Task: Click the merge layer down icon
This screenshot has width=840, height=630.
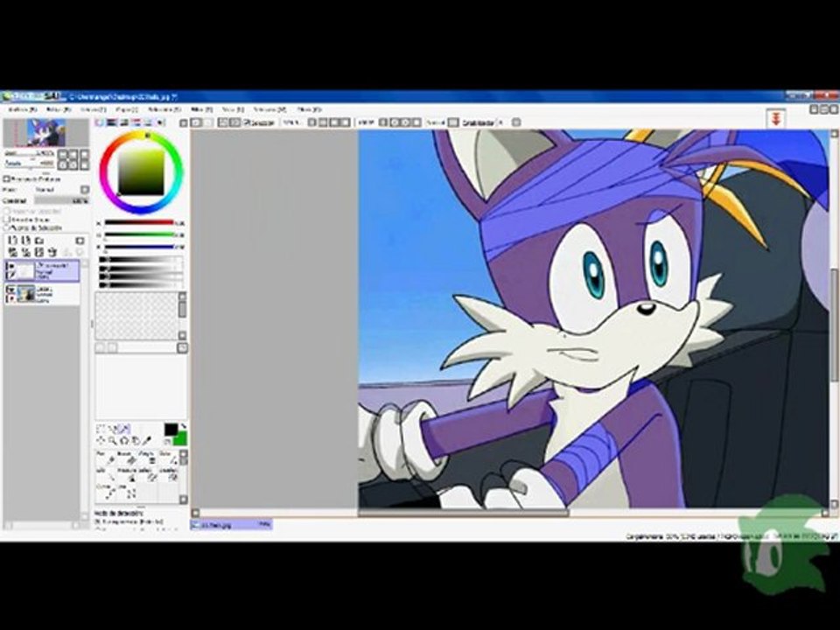Action: coord(26,252)
